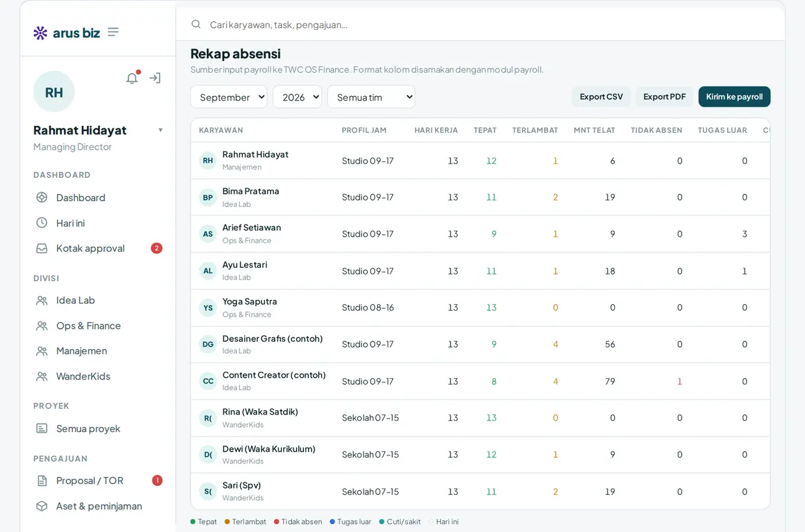
Task: Click the TUGAS LUAR column header
Action: click(723, 130)
